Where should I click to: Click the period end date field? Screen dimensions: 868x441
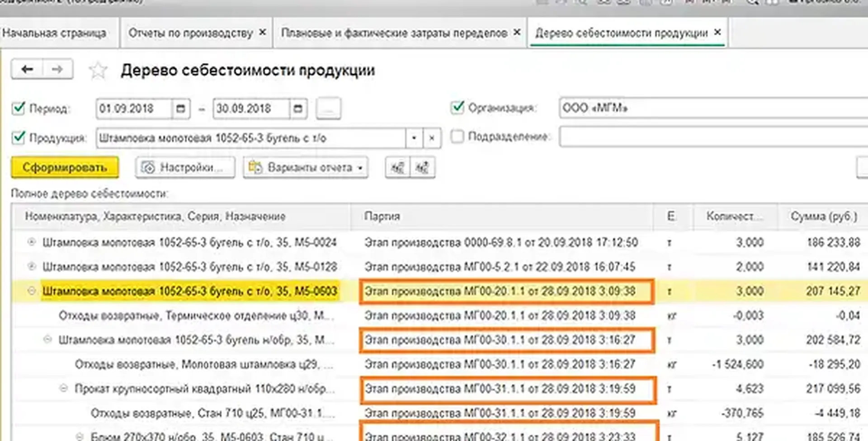(x=251, y=109)
